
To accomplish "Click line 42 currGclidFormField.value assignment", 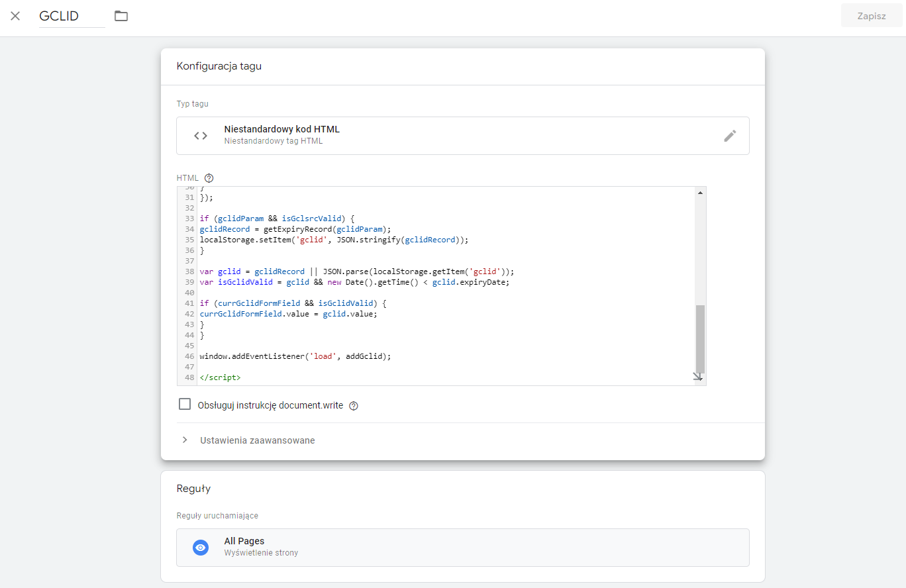I will point(288,314).
